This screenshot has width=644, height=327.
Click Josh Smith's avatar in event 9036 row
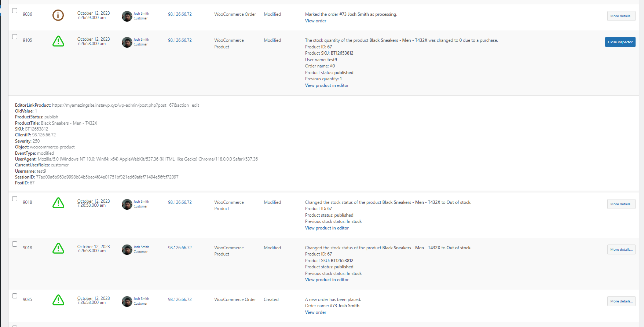pos(127,16)
